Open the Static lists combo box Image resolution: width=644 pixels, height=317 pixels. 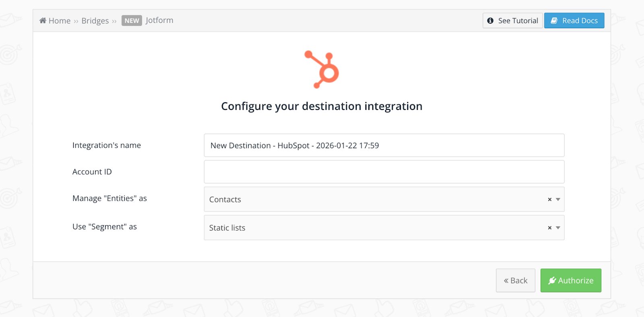pos(374,228)
